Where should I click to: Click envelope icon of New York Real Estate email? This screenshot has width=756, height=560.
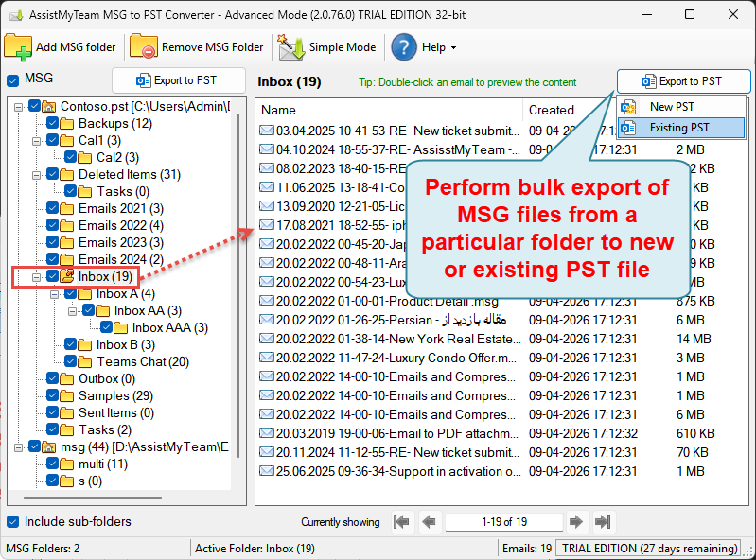tap(267, 339)
